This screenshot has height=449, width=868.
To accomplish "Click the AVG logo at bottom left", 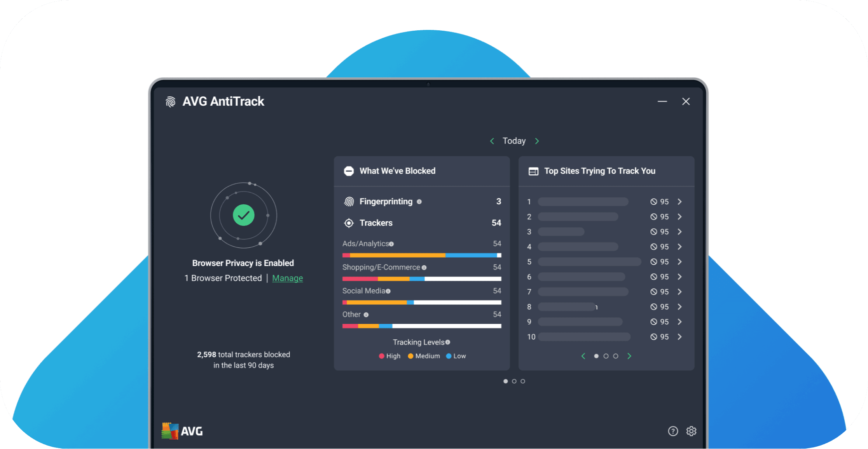I will coord(182,431).
